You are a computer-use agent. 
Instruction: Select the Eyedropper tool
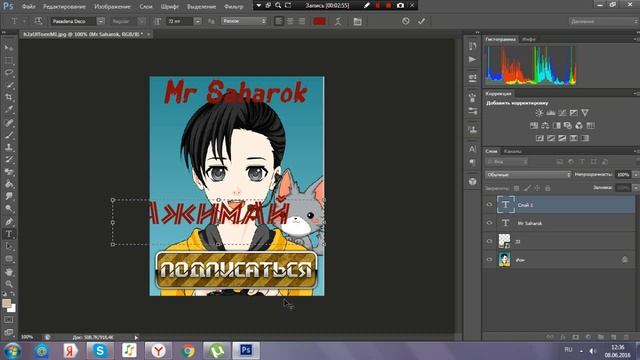[x=9, y=110]
